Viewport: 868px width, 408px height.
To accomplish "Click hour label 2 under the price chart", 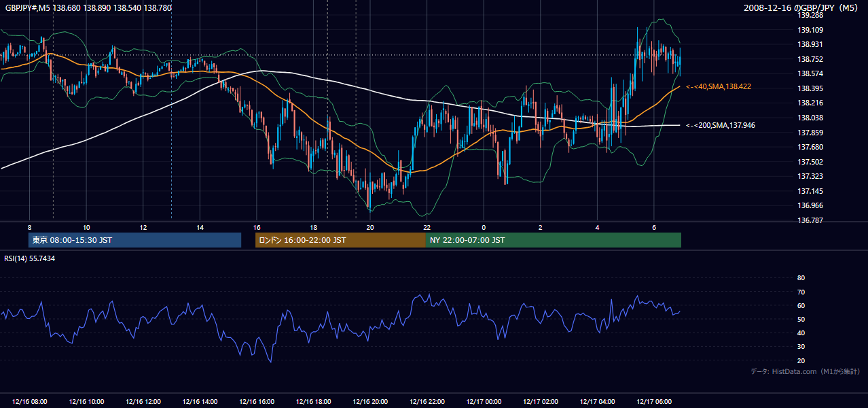I will (541, 227).
